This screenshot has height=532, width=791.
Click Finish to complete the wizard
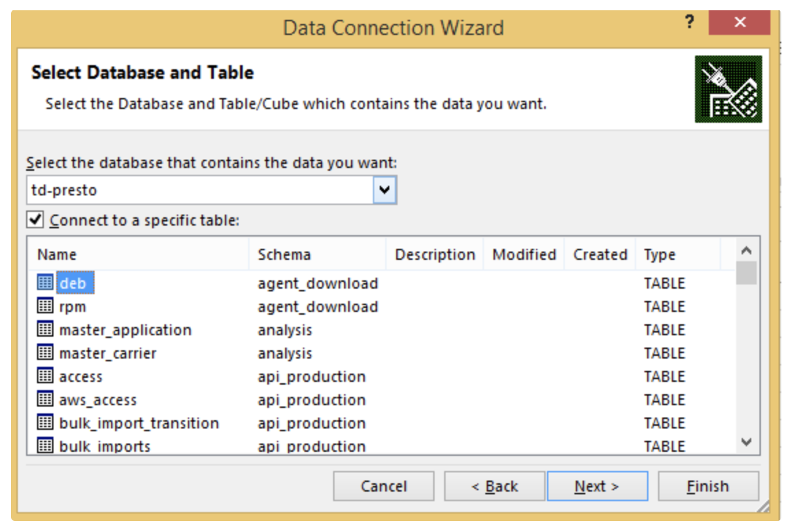click(708, 486)
